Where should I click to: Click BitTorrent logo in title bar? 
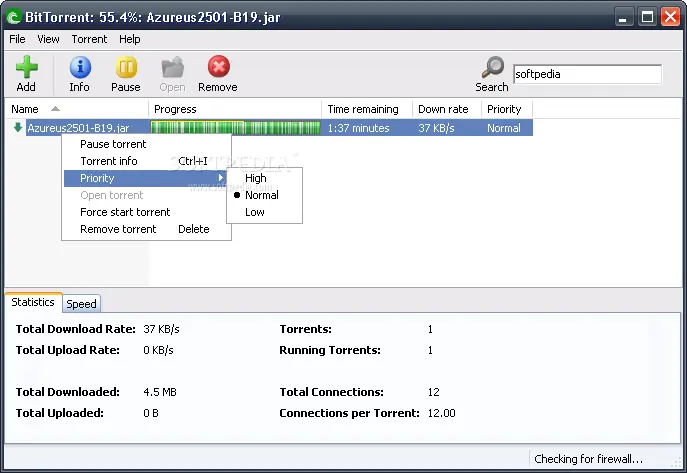tap(14, 17)
